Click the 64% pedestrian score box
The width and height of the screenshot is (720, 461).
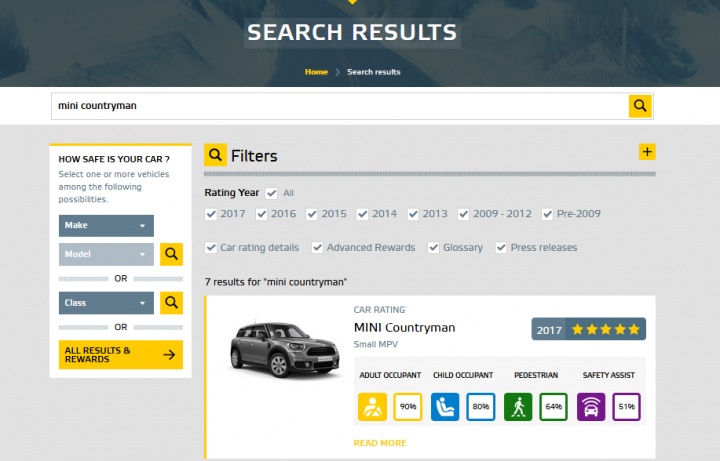(x=553, y=407)
